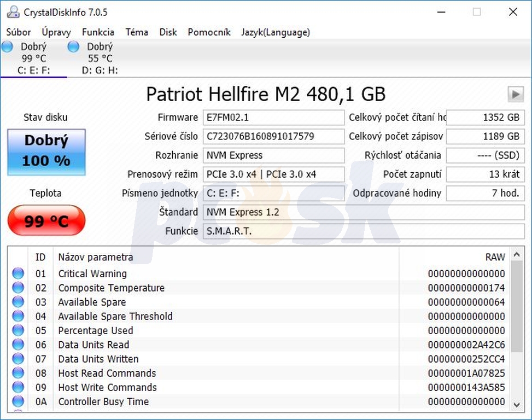Click total reads value 1352 GB

[x=485, y=118]
